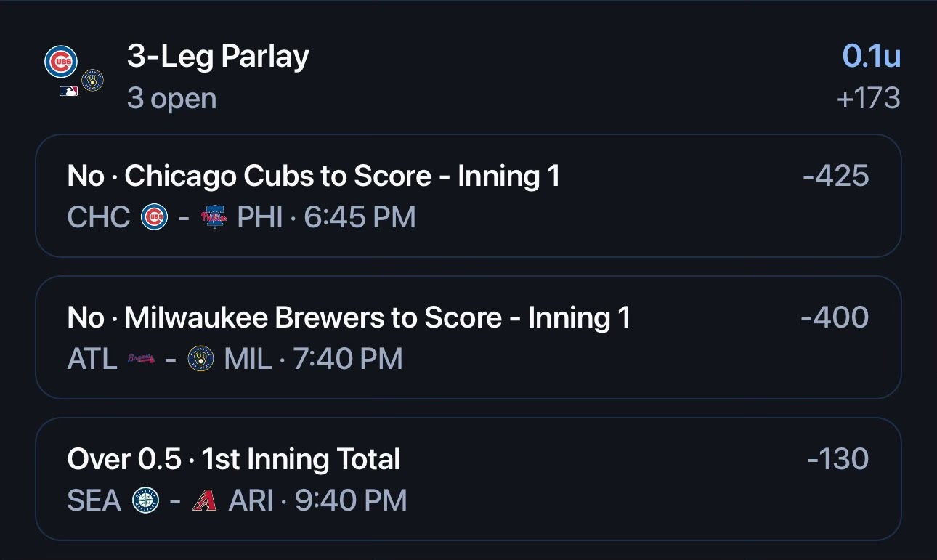Open the 3-Leg Parlay title

pos(218,57)
